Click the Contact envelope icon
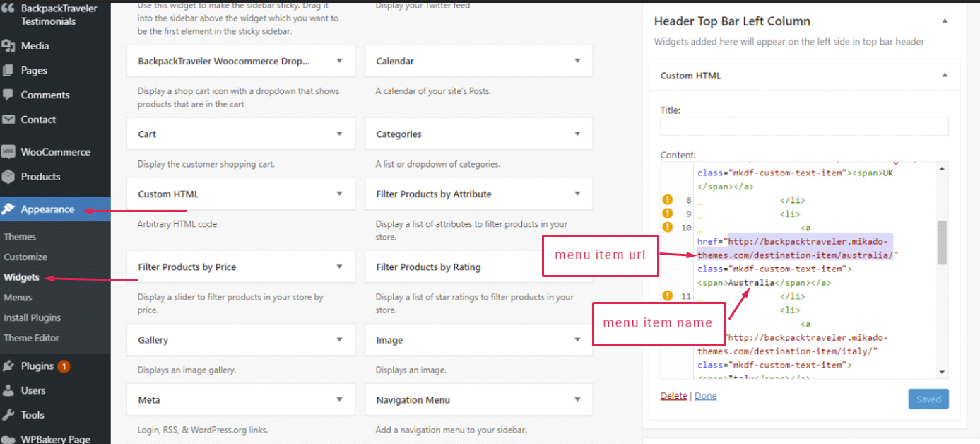 8,119
